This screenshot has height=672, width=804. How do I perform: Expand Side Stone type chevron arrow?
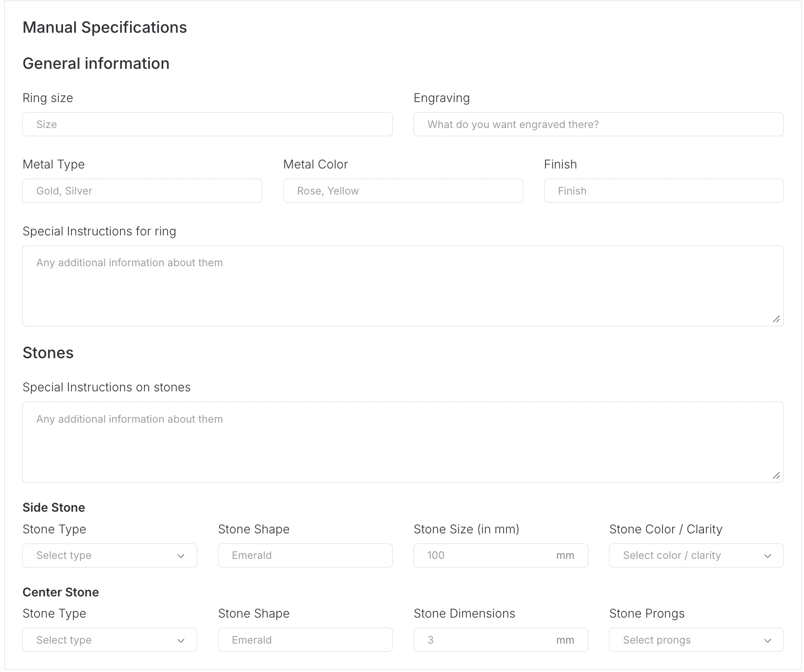coord(181,556)
